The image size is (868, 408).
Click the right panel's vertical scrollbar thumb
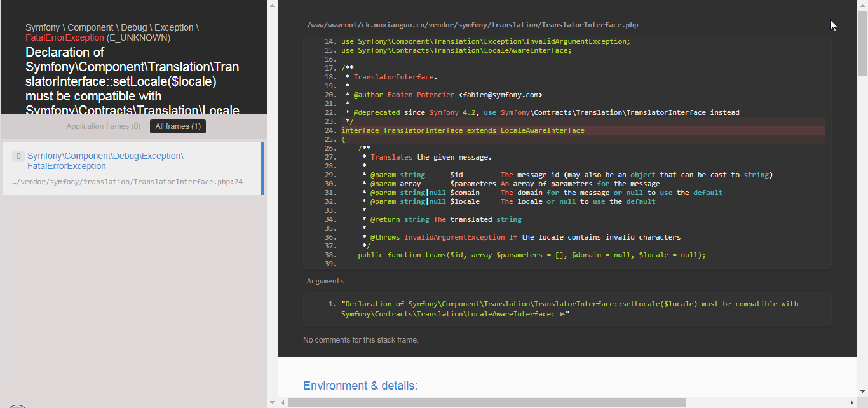[x=862, y=38]
